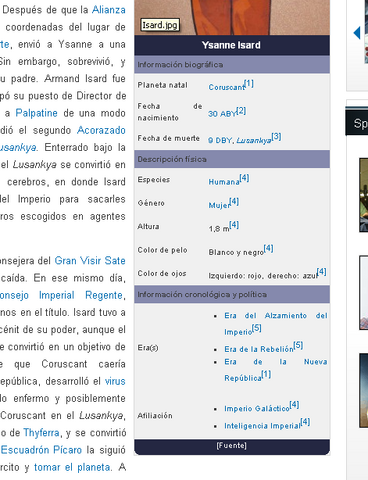Follow the 'tomar el planeta' link
This screenshot has height=480, width=368.
(x=72, y=467)
